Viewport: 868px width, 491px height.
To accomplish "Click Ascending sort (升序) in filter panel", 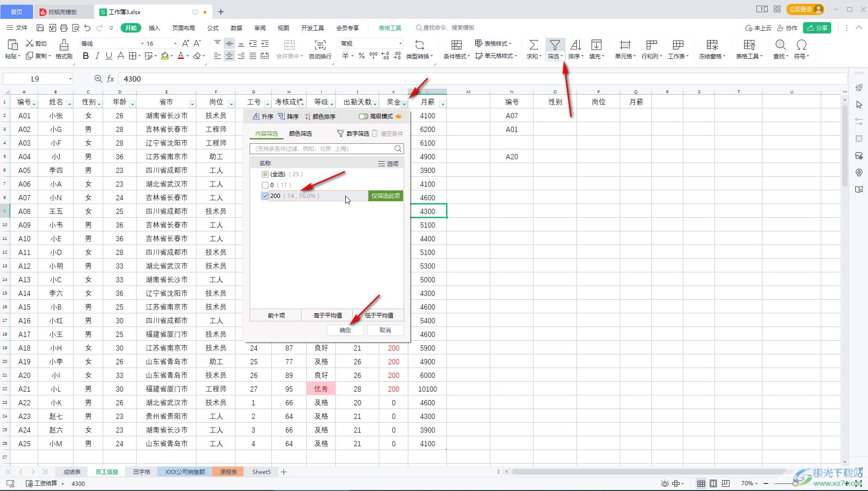I will coord(263,116).
